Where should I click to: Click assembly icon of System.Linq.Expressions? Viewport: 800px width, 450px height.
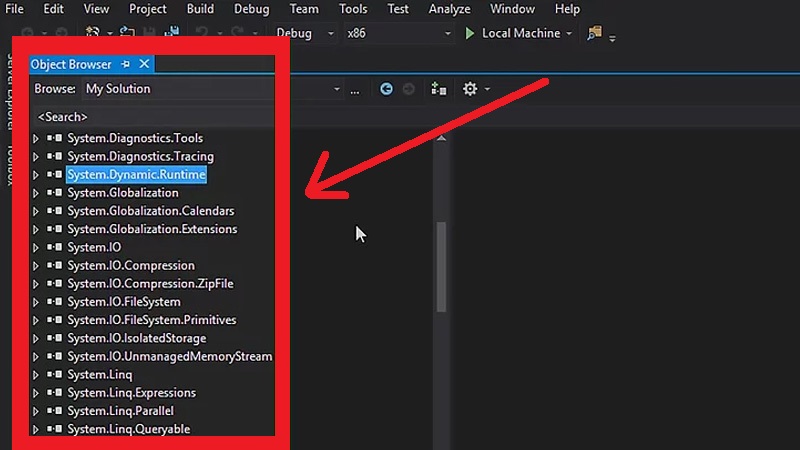pos(55,392)
